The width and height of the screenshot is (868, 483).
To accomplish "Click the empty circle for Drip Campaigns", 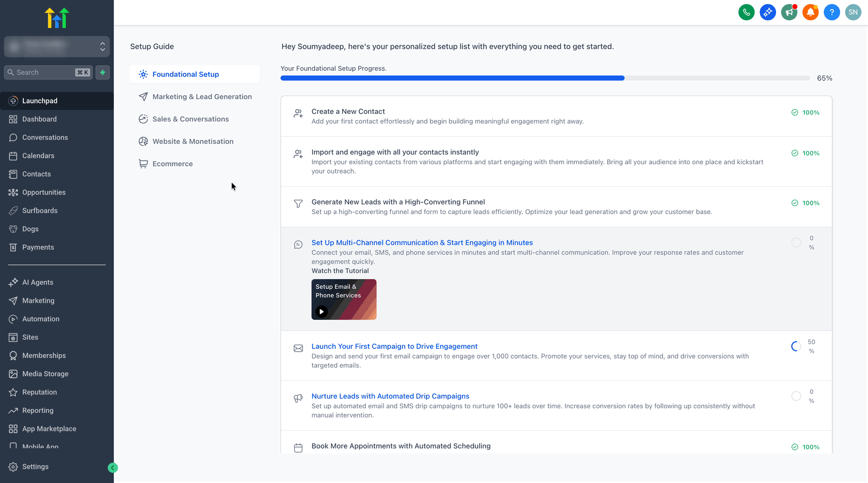I will pos(796,396).
